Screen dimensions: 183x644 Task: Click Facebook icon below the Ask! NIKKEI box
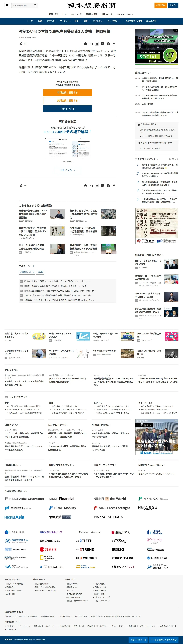tap(108, 186)
